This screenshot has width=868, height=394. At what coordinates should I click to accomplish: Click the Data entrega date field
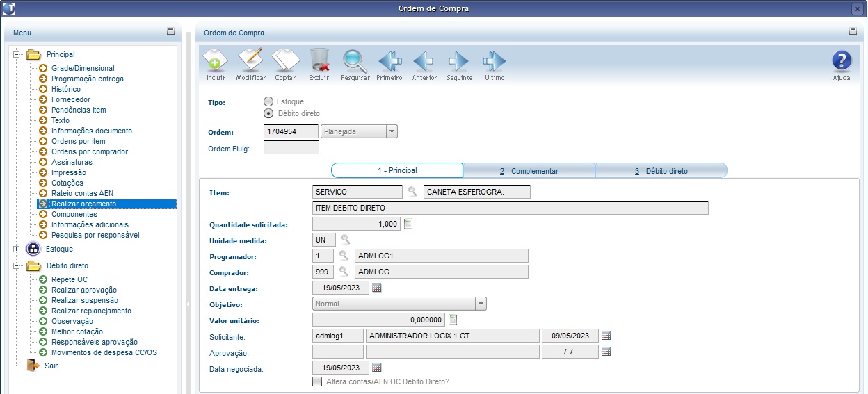pyautogui.click(x=341, y=288)
